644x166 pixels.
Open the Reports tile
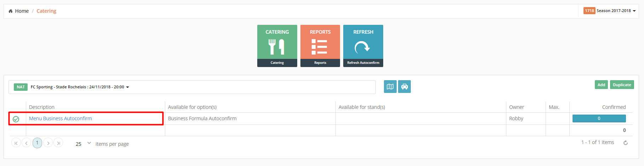tap(320, 46)
